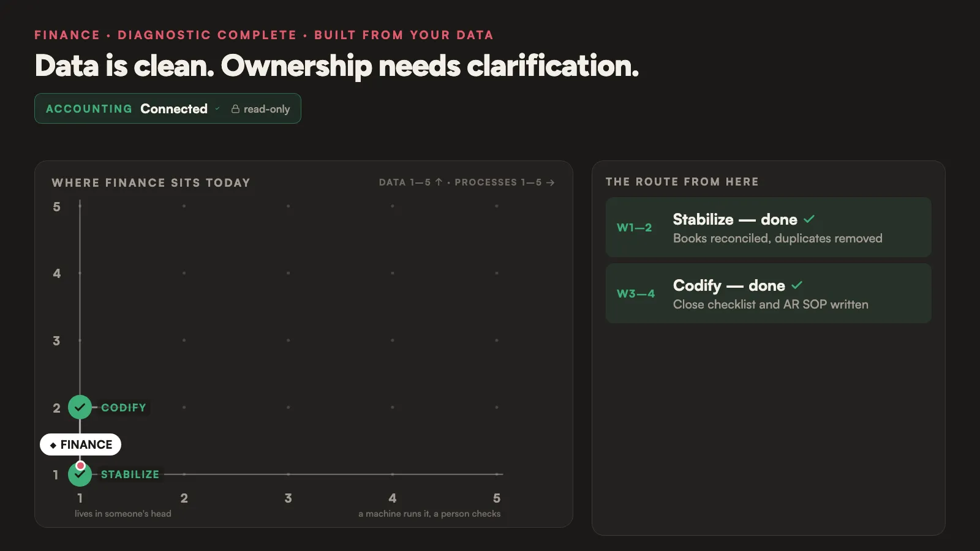Viewport: 980px width, 551px height.
Task: Select the green Codify checkmark circle on chart
Action: point(80,407)
